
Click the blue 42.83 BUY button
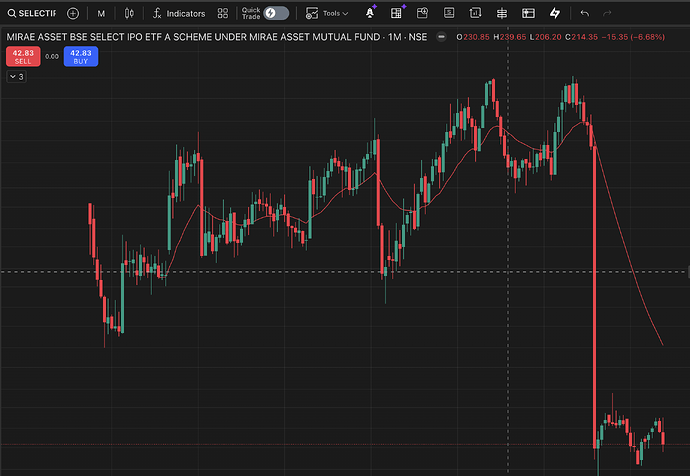[81, 56]
